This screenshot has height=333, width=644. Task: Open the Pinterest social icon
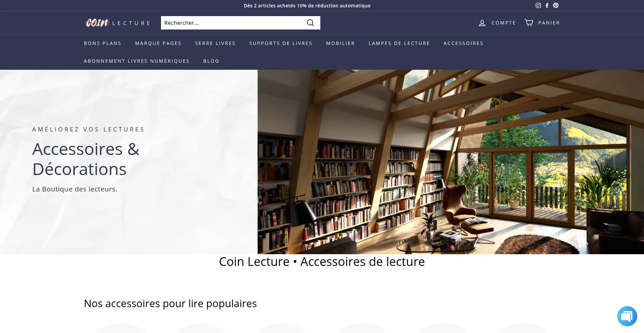pyautogui.click(x=556, y=5)
